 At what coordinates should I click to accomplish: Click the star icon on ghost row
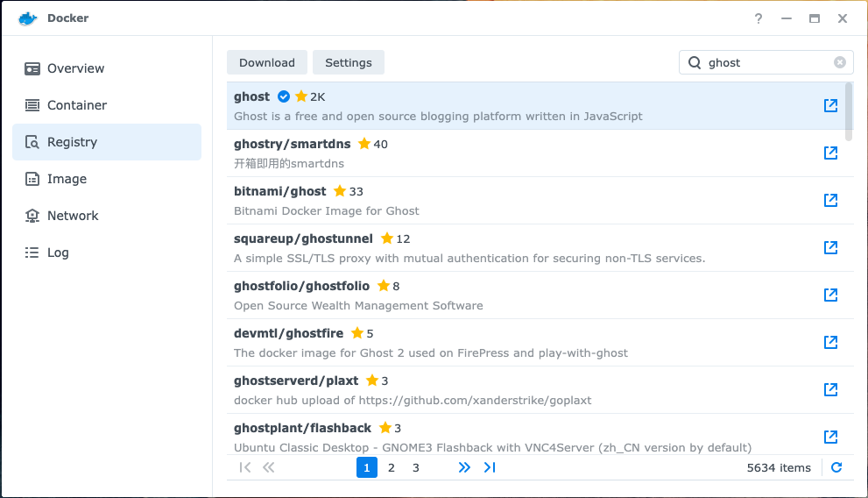pos(301,96)
